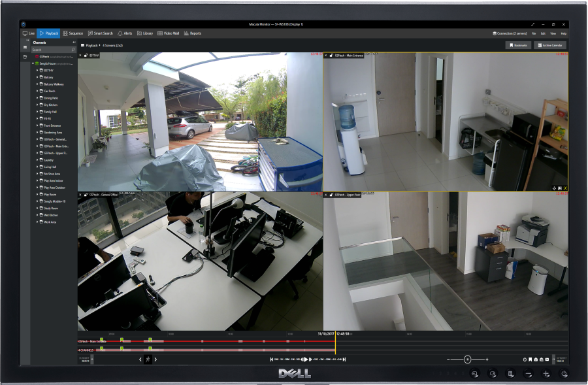This screenshot has width=588, height=385.
Task: Toggle lock on the Upper Floor pane
Action: click(x=331, y=195)
